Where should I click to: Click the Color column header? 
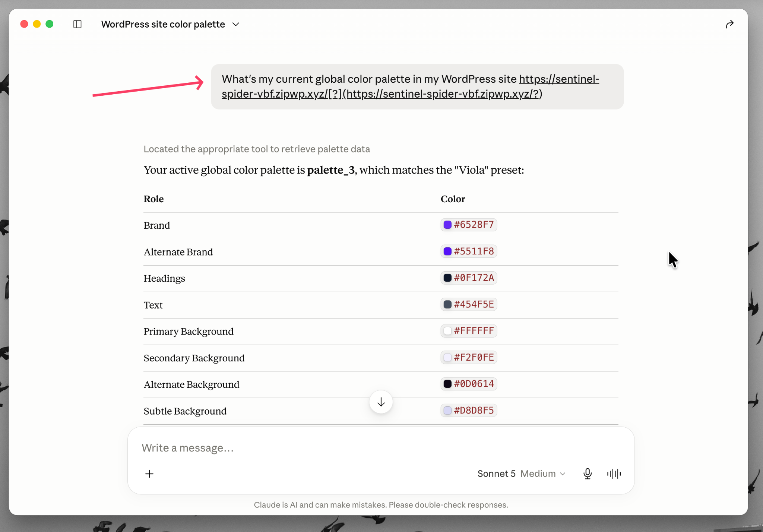[x=453, y=199]
